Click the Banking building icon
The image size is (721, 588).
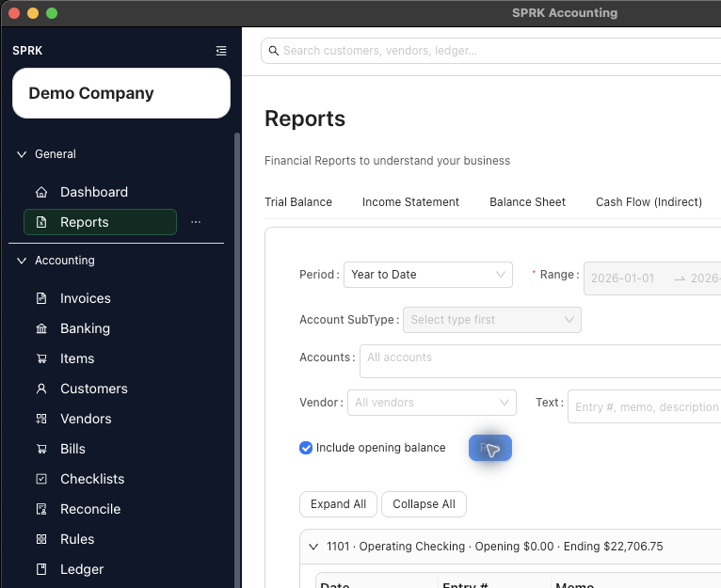41,328
